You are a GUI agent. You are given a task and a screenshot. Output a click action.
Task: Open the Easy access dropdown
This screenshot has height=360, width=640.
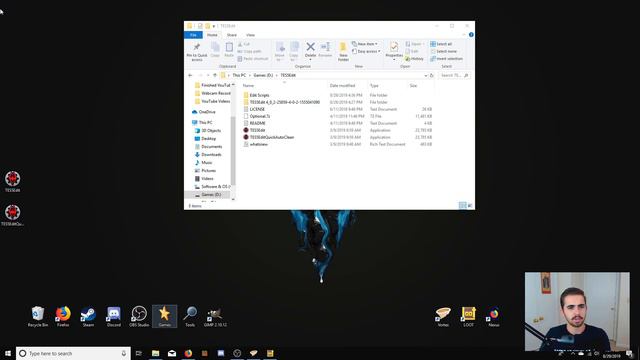pyautogui.click(x=366, y=51)
